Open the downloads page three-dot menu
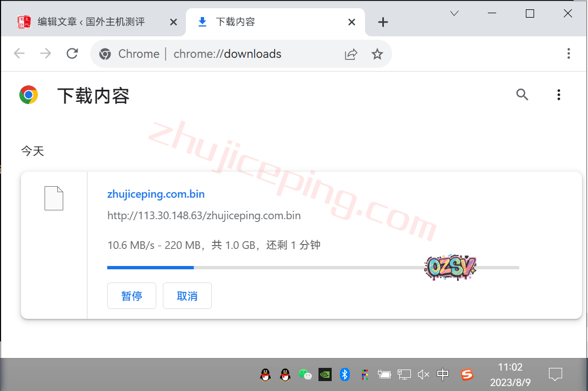This screenshot has width=588, height=391. click(x=558, y=95)
